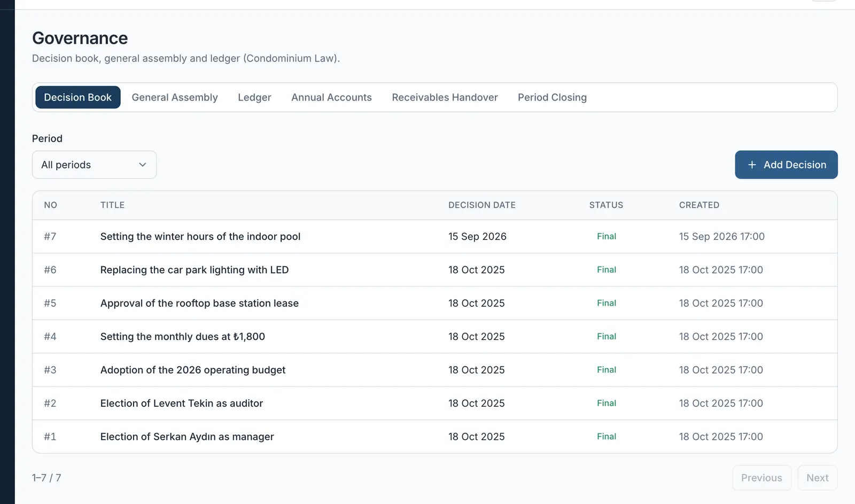The width and height of the screenshot is (855, 504).
Task: Open the Annual Accounts tab
Action: tap(331, 97)
